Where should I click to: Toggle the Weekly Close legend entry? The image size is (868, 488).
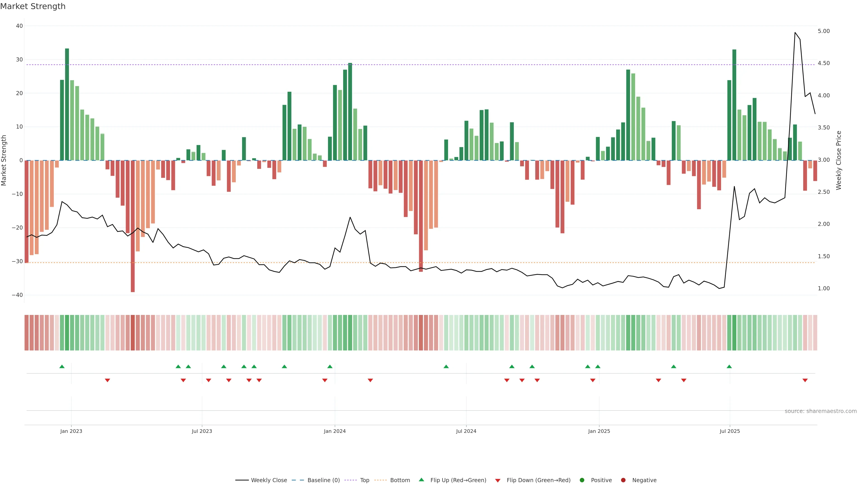click(x=269, y=480)
